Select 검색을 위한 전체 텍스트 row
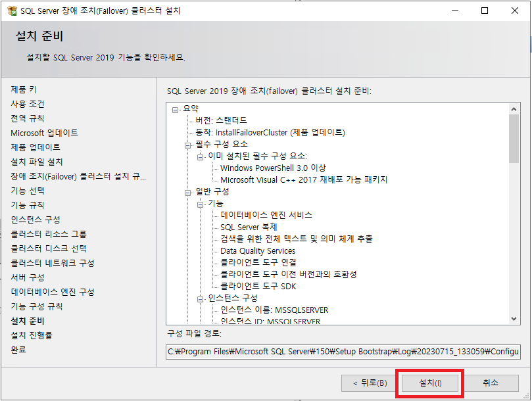532x401 pixels. click(296, 239)
